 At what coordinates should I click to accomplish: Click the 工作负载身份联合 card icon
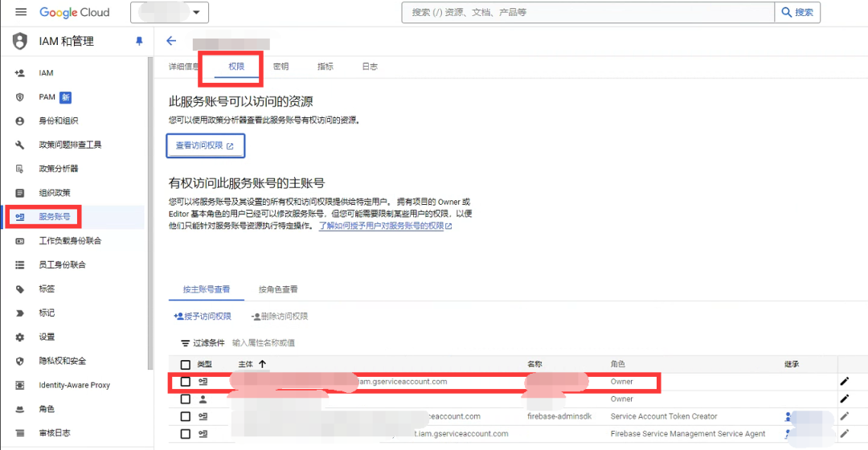(x=20, y=241)
